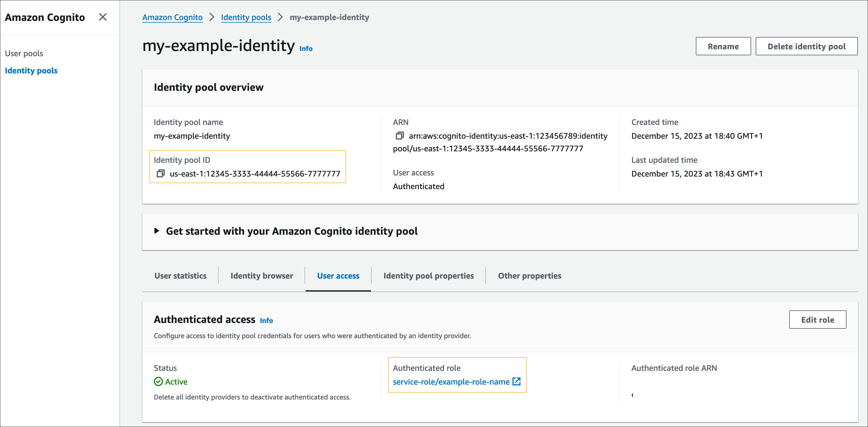
Task: Click the identity pool name value my-example-identity
Action: tap(192, 136)
